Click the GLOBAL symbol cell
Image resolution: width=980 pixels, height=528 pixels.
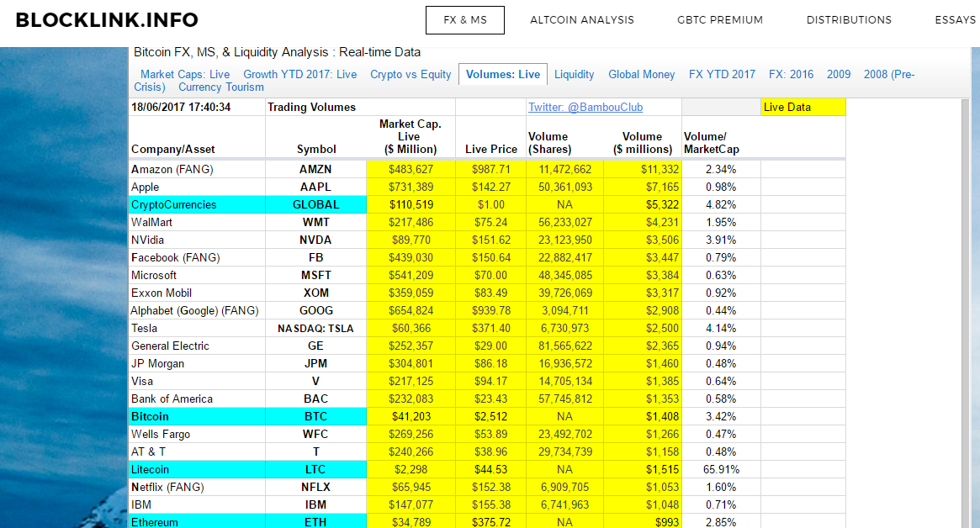[x=315, y=205]
